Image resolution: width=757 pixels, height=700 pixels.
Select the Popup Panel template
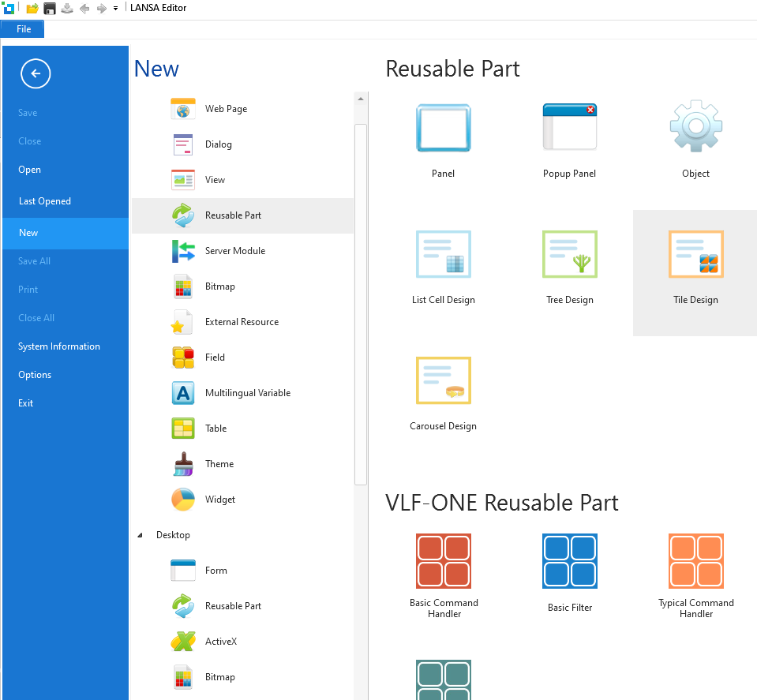point(570,127)
